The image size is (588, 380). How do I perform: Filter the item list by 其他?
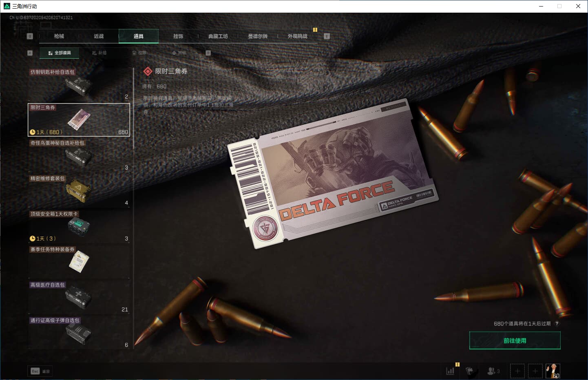179,53
